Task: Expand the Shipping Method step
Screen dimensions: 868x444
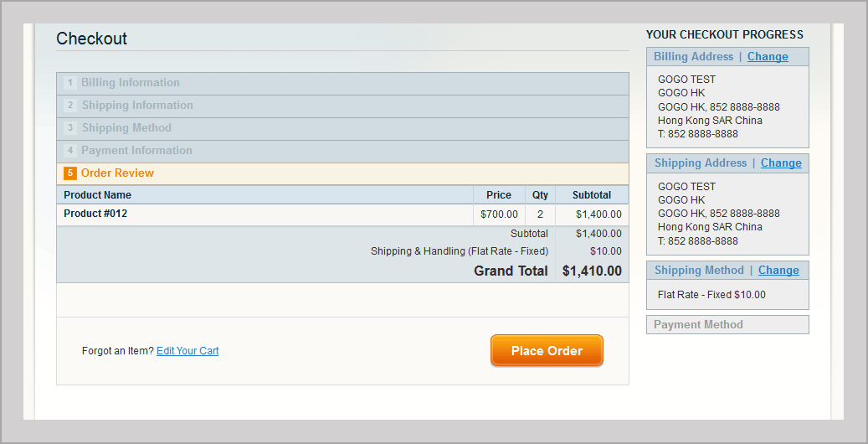Action: tap(126, 128)
